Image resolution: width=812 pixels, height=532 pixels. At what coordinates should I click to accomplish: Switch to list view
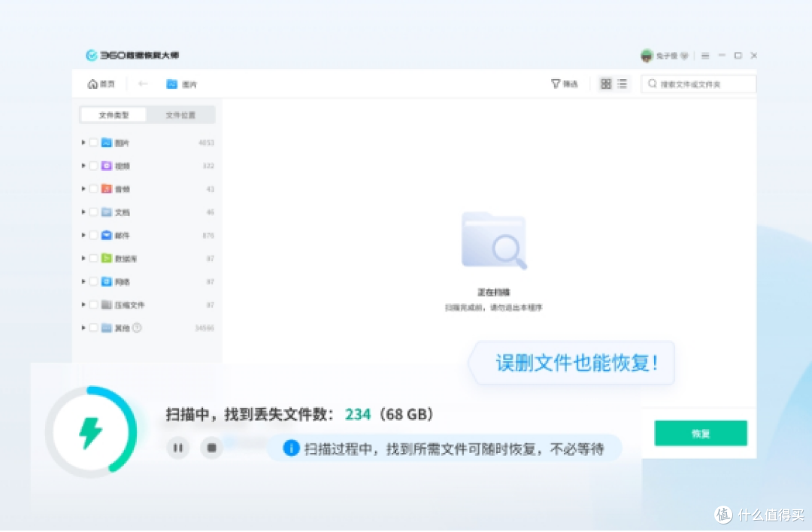(623, 84)
